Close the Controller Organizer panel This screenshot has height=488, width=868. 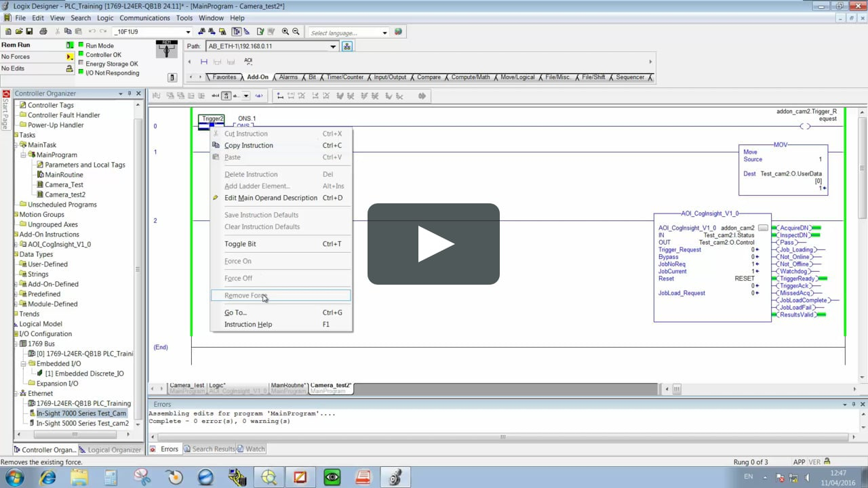(x=138, y=94)
